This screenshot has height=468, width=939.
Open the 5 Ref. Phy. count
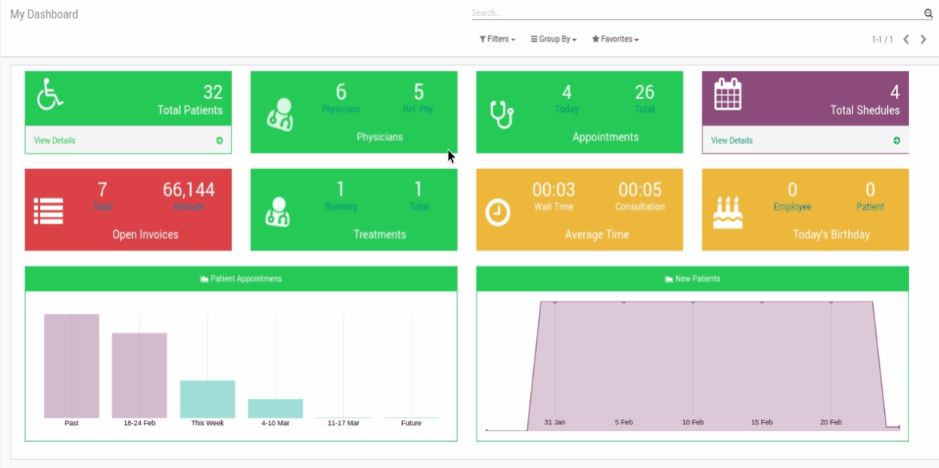coord(418,92)
